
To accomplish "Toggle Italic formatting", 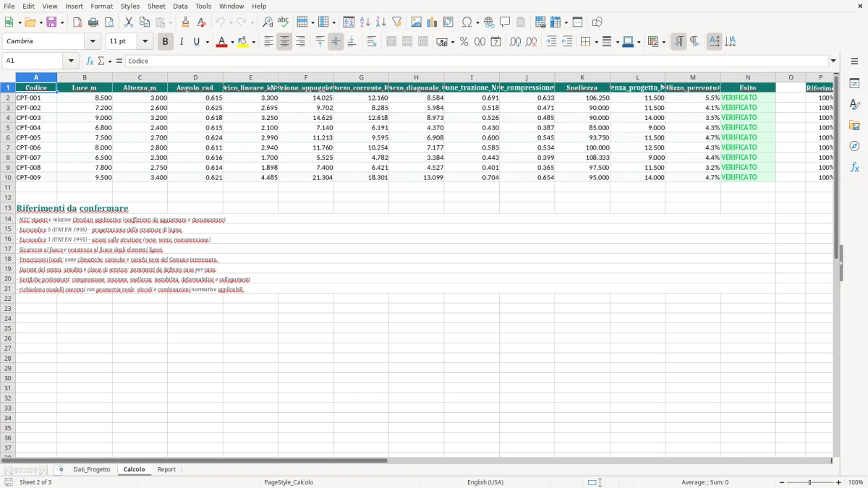I will click(181, 42).
